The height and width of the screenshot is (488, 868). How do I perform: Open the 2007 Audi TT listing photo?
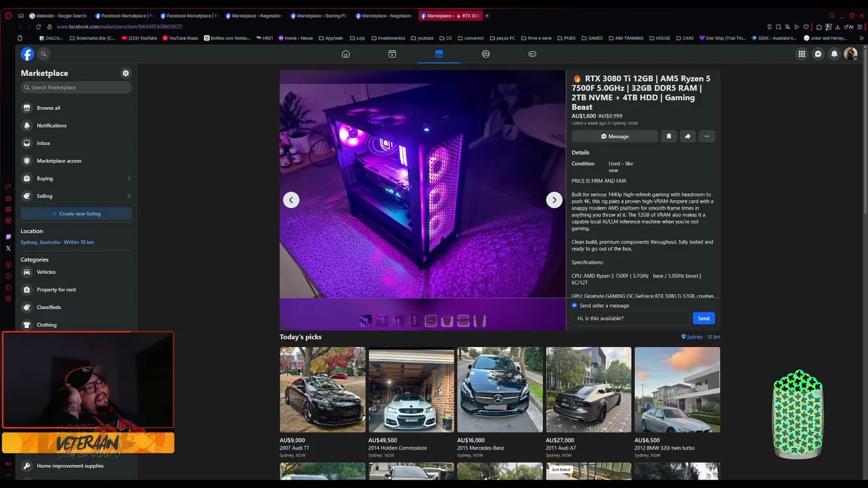point(323,390)
